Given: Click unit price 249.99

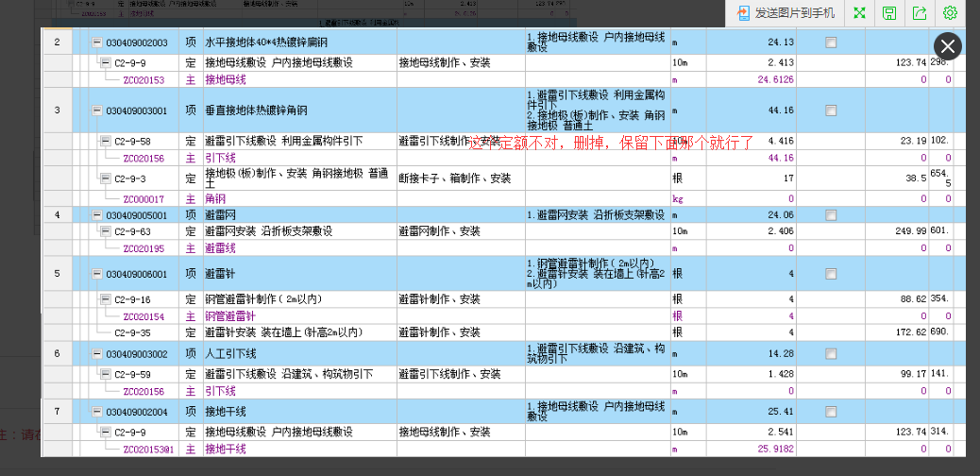Looking at the screenshot, I should [x=913, y=231].
